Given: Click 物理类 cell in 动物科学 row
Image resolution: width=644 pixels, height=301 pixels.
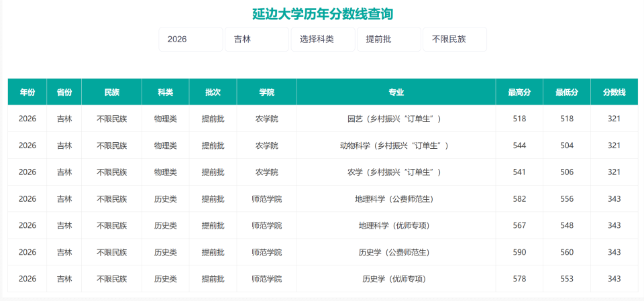Looking at the screenshot, I should point(166,145).
